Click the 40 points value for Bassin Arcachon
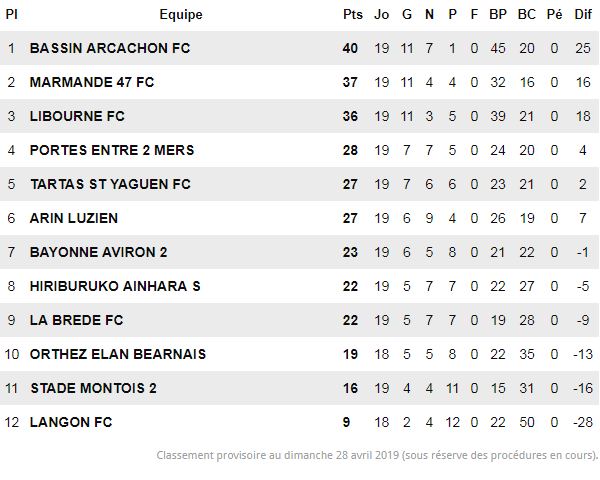 (x=350, y=48)
